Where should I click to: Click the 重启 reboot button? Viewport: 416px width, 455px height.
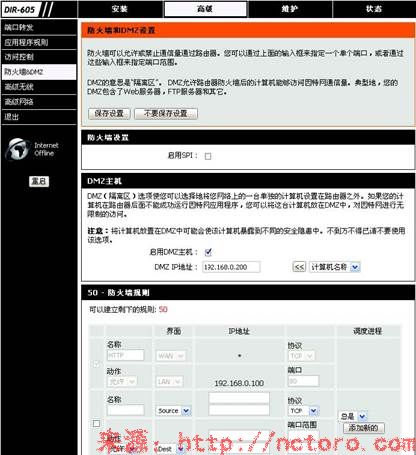(39, 181)
